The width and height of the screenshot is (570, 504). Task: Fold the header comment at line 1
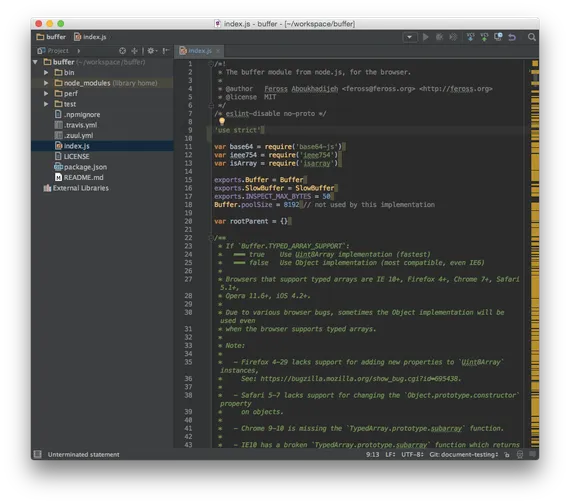click(x=210, y=64)
